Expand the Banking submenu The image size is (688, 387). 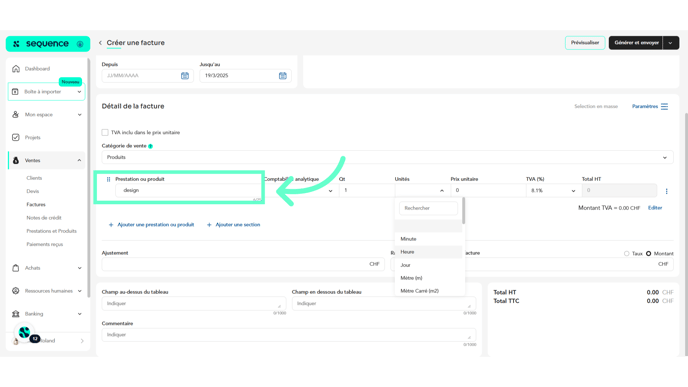click(79, 314)
